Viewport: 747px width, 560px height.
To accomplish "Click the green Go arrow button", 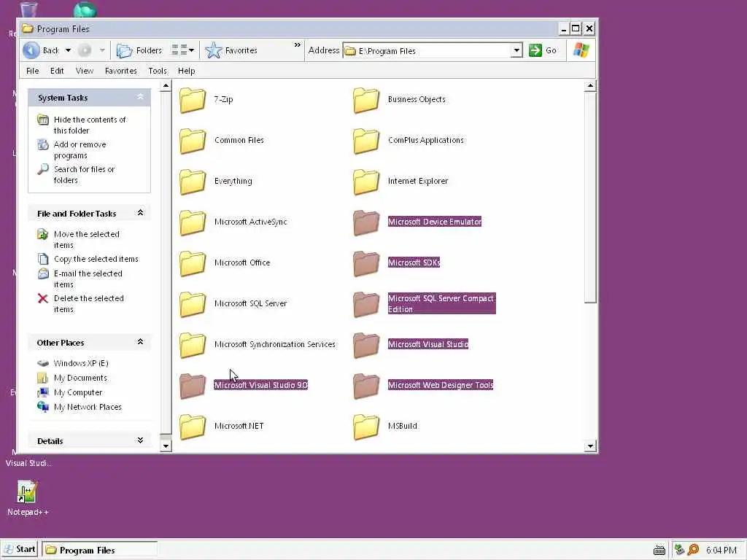I will [535, 50].
